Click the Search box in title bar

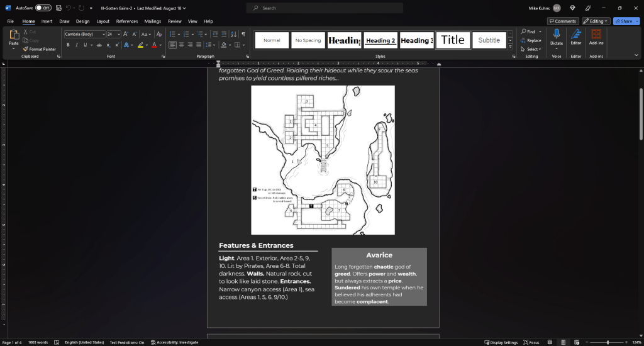[325, 8]
